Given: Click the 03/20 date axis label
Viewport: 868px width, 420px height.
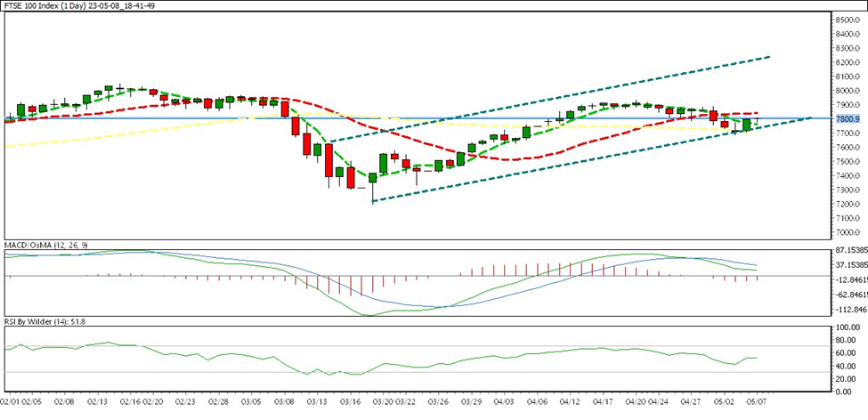Looking at the screenshot, I should point(383,400).
